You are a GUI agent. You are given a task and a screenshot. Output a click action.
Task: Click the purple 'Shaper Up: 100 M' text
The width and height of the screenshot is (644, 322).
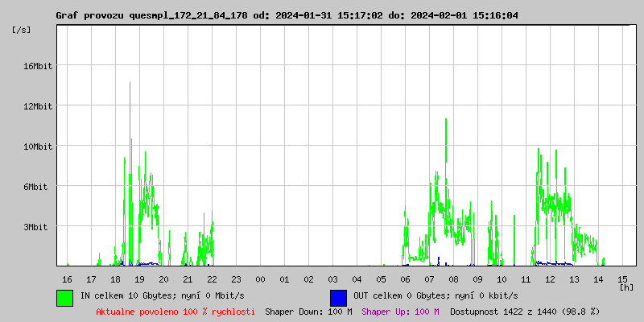[x=400, y=311]
